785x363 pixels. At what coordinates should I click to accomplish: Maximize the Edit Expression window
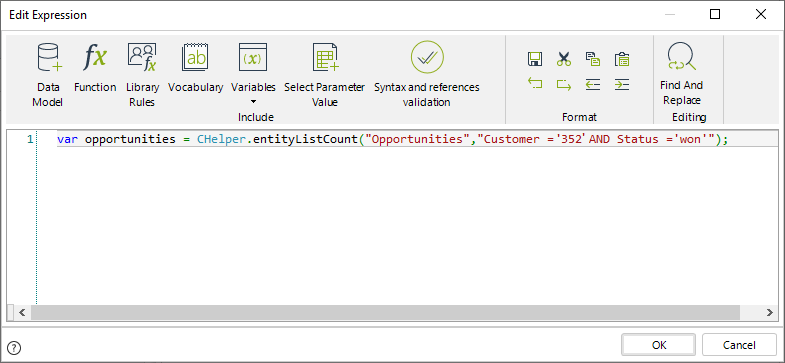click(715, 15)
